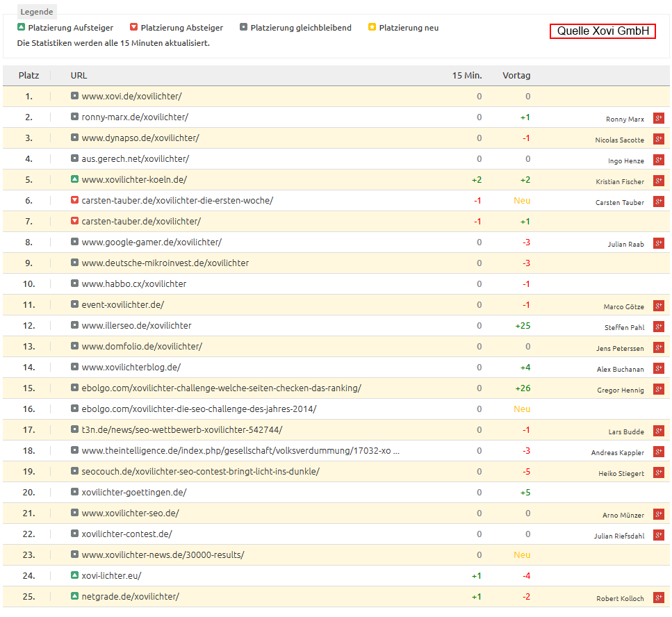
Task: Click the Google+ icon beside Steffen Pahl
Action: click(x=658, y=327)
